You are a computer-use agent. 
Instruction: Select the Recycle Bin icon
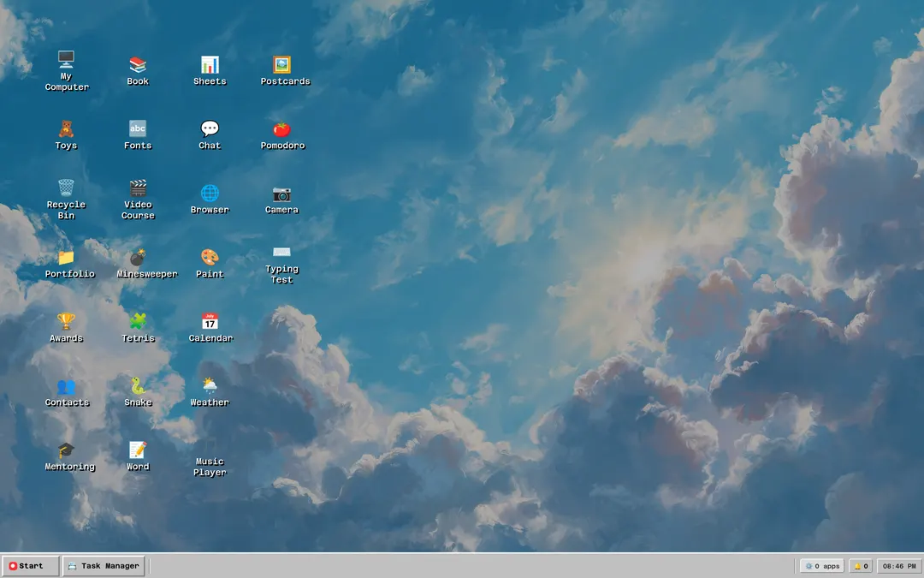tap(66, 188)
